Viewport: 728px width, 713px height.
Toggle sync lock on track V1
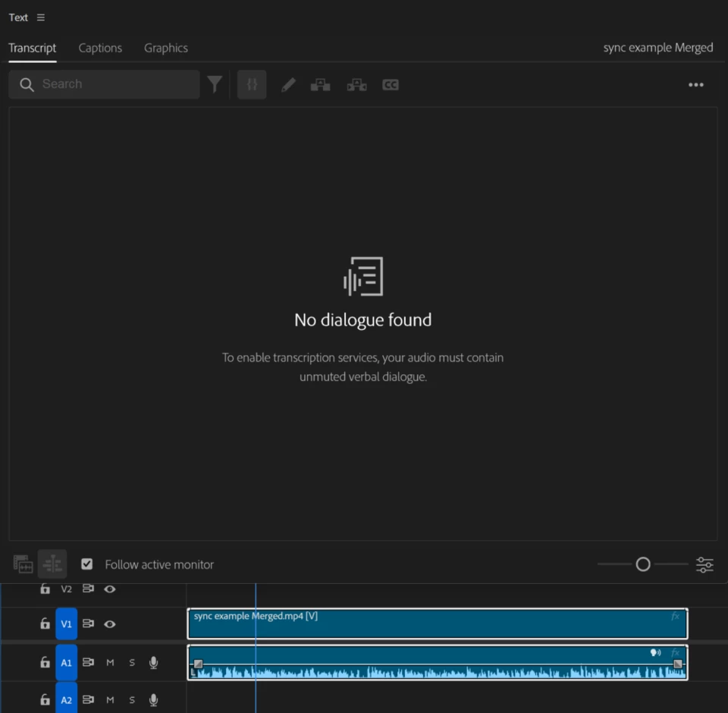click(88, 623)
